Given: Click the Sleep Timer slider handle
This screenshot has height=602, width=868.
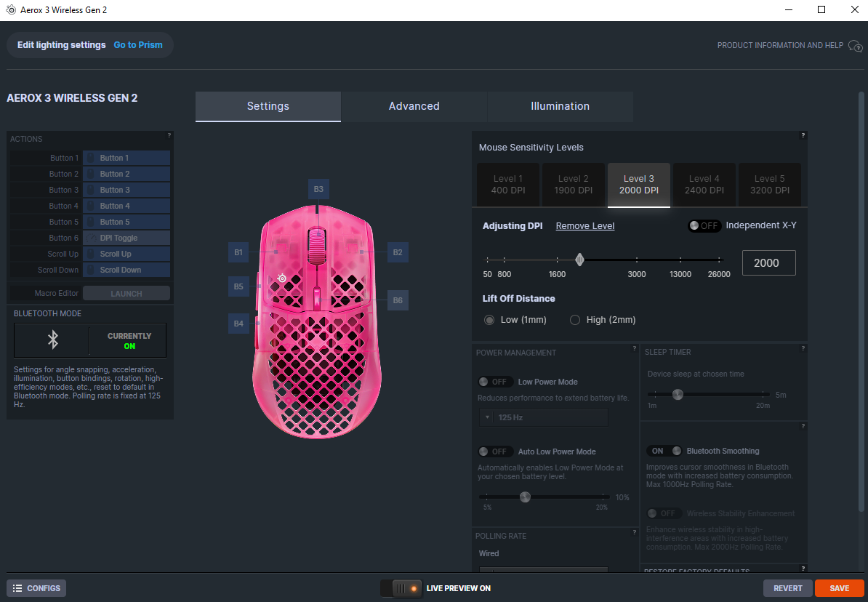Looking at the screenshot, I should 678,394.
